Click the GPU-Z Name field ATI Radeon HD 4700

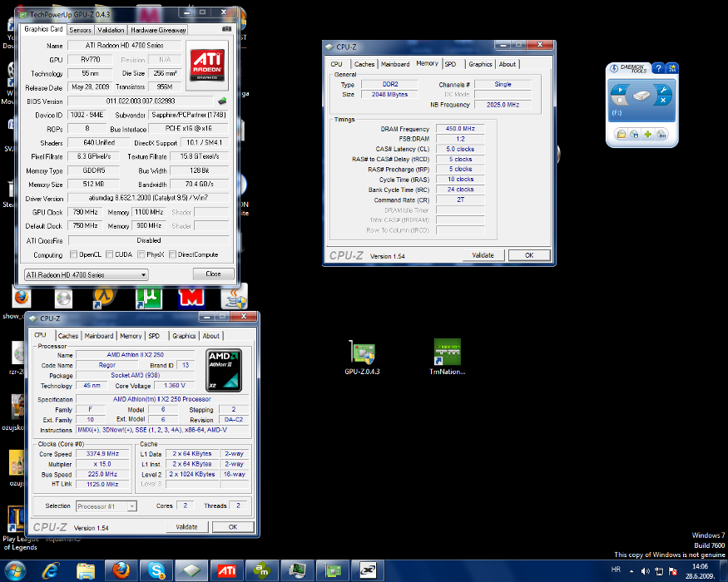click(125, 46)
